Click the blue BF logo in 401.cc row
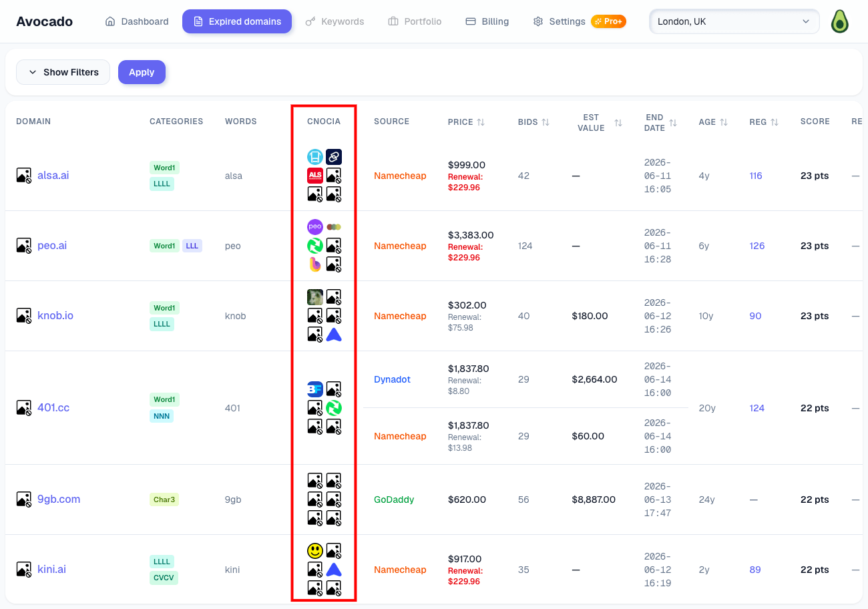Viewport: 868px width, 609px height. (x=315, y=389)
